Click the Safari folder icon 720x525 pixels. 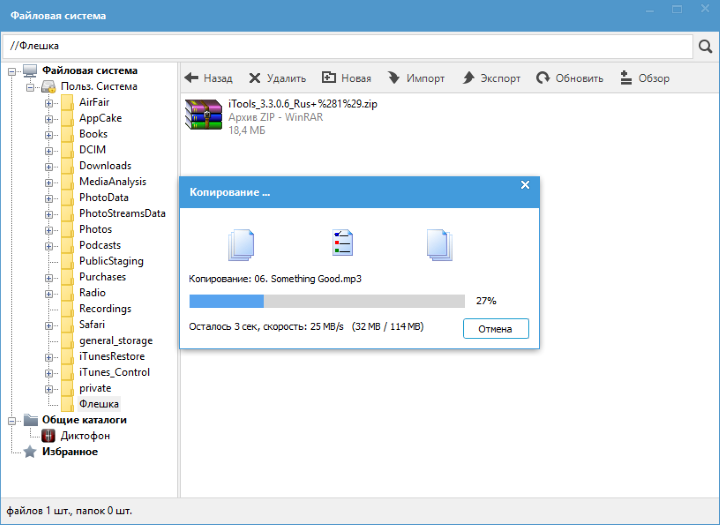[68, 325]
